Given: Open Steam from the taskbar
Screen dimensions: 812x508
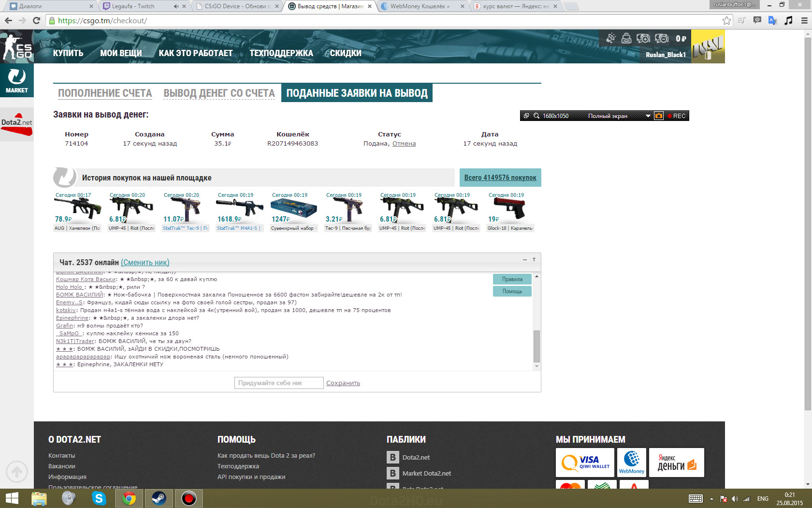Looking at the screenshot, I should 159,498.
